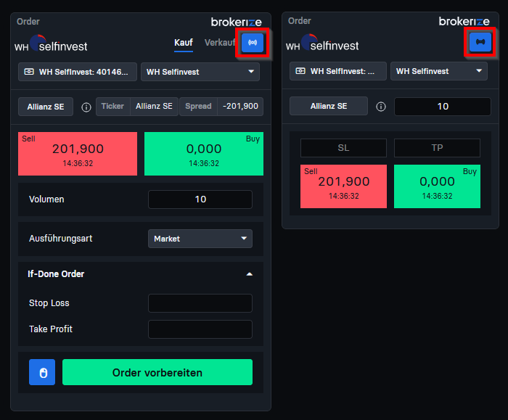
Task: Click the SL field in right panel
Action: [x=343, y=148]
